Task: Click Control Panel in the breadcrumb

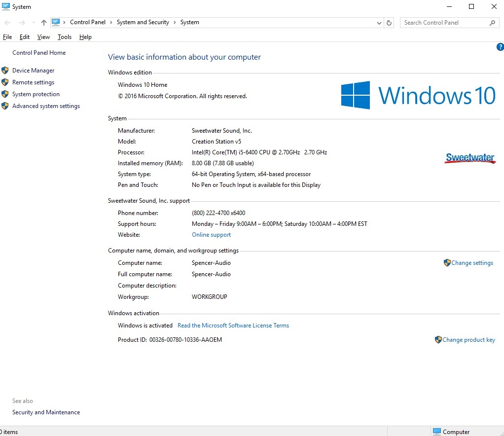Action: (88, 22)
